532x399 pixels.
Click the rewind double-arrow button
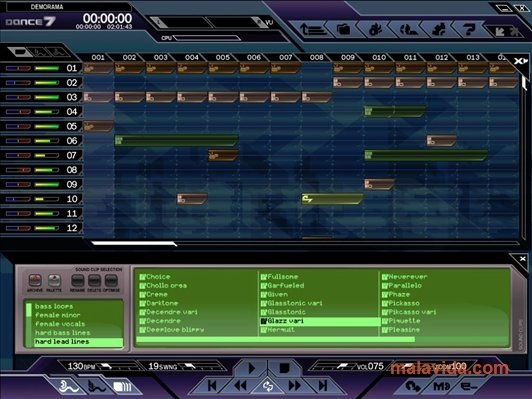pos(241,386)
